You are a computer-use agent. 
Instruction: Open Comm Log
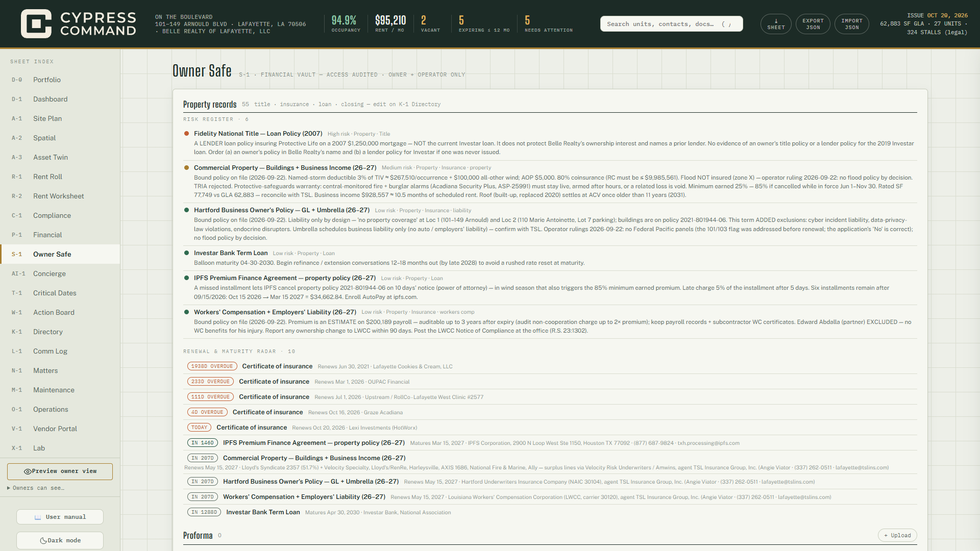coord(60,352)
